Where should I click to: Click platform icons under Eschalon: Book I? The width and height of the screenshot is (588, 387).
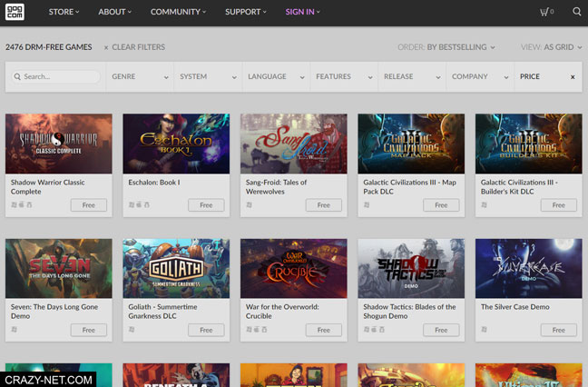(139, 204)
